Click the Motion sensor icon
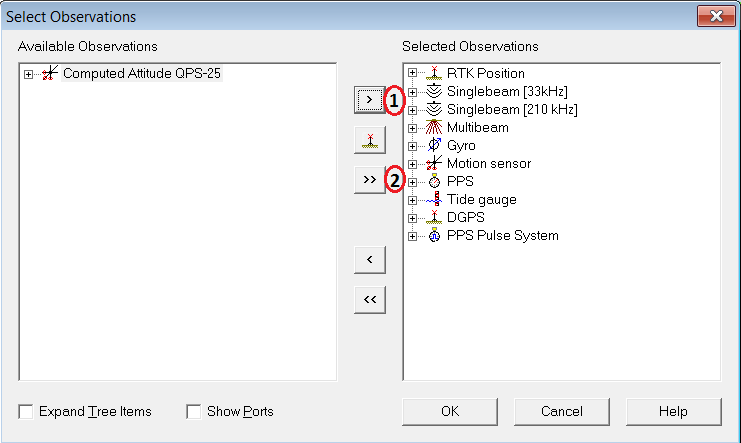This screenshot has height=443, width=741. [x=434, y=163]
